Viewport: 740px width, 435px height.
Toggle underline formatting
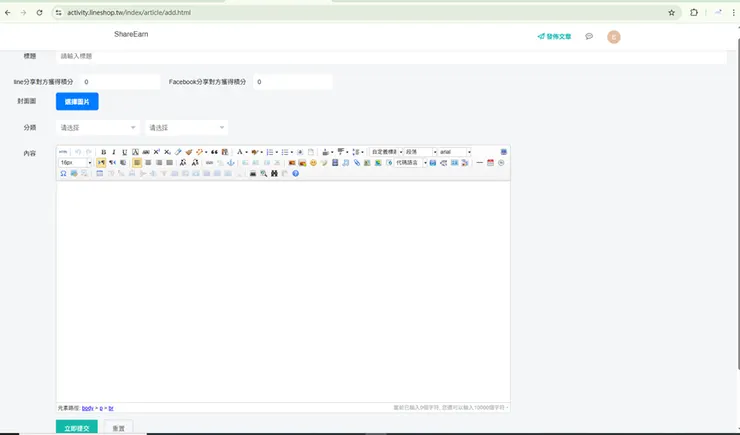(125, 152)
